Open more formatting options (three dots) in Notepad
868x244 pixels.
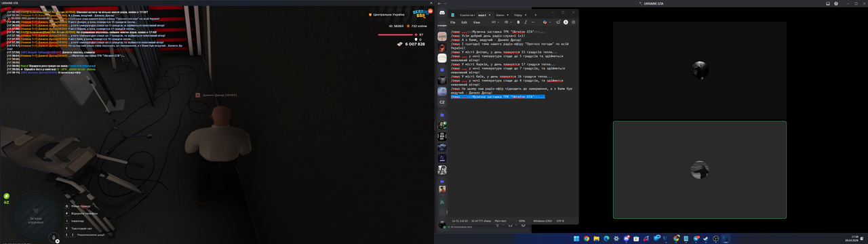coord(533,22)
